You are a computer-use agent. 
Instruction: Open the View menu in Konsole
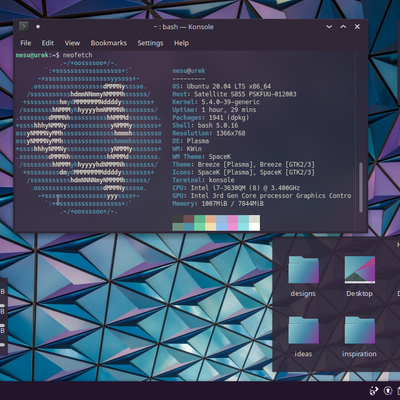point(72,43)
